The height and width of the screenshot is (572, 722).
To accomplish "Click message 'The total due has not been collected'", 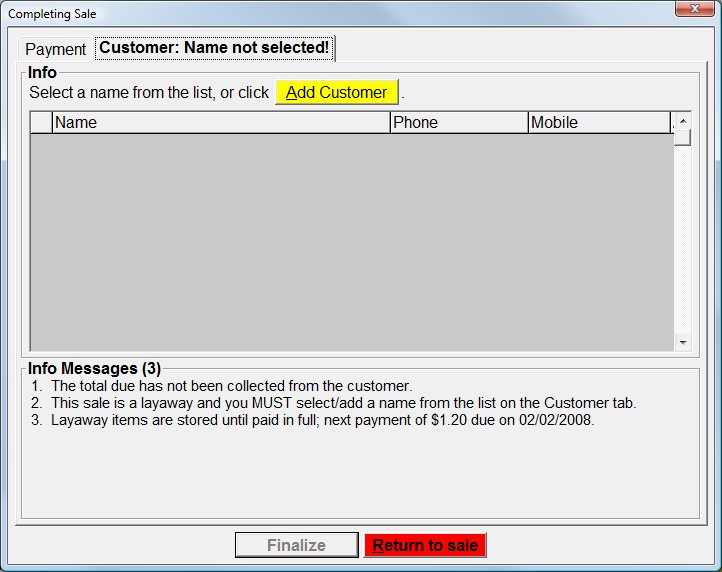I will [x=232, y=385].
